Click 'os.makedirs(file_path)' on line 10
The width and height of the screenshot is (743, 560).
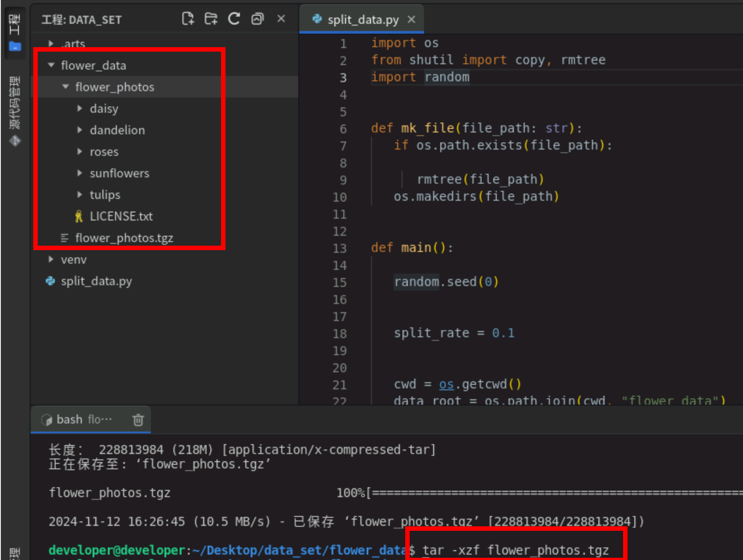point(476,197)
